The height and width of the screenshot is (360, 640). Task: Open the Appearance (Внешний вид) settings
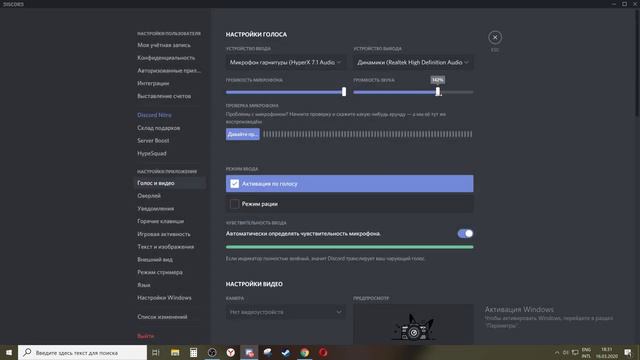pos(155,260)
